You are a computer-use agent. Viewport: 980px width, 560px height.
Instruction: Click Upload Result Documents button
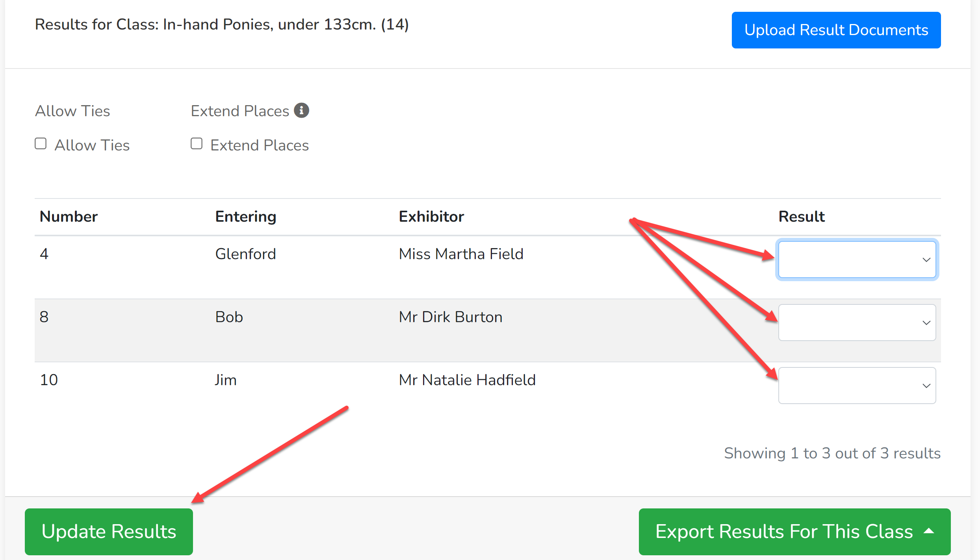coord(836,30)
